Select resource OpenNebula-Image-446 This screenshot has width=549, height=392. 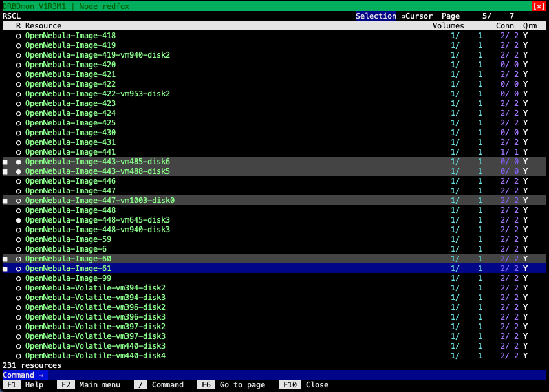(70, 181)
